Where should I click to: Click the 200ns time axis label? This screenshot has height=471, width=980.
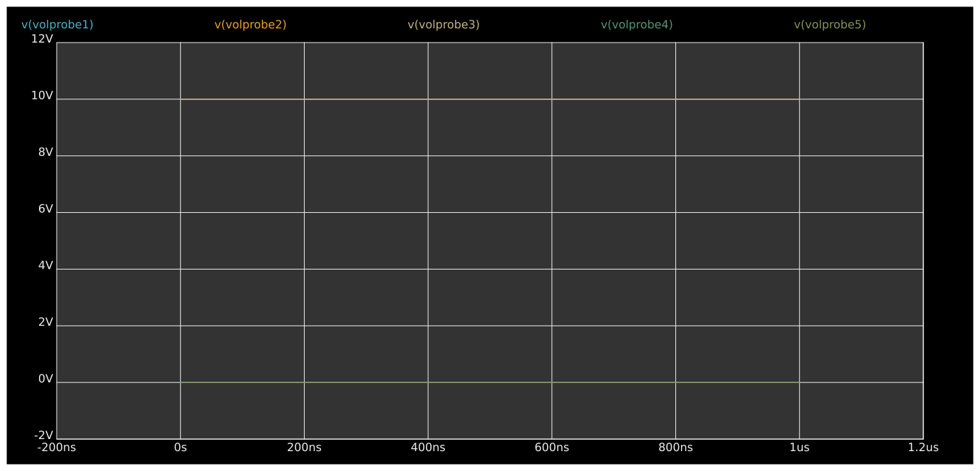pyautogui.click(x=304, y=448)
